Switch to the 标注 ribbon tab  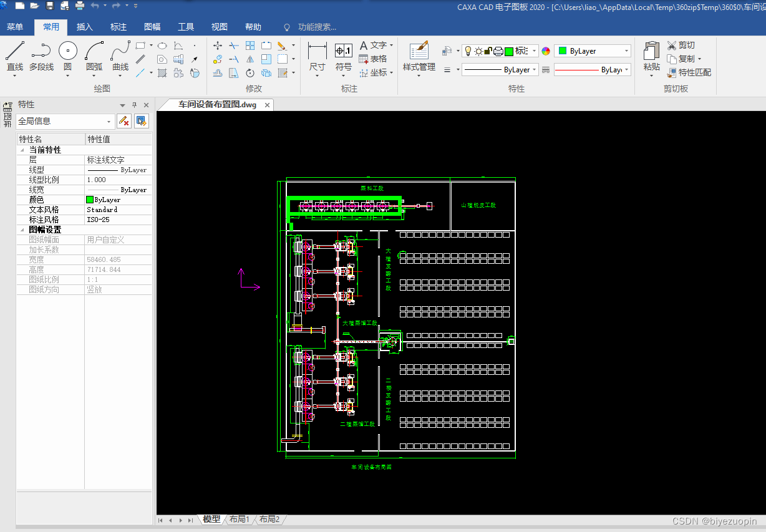(119, 27)
